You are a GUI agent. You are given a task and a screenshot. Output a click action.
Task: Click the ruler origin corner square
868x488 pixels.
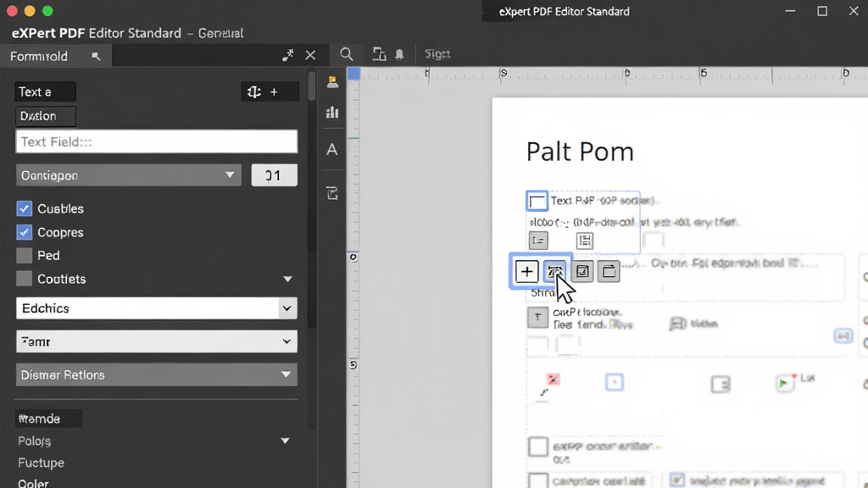tap(353, 73)
